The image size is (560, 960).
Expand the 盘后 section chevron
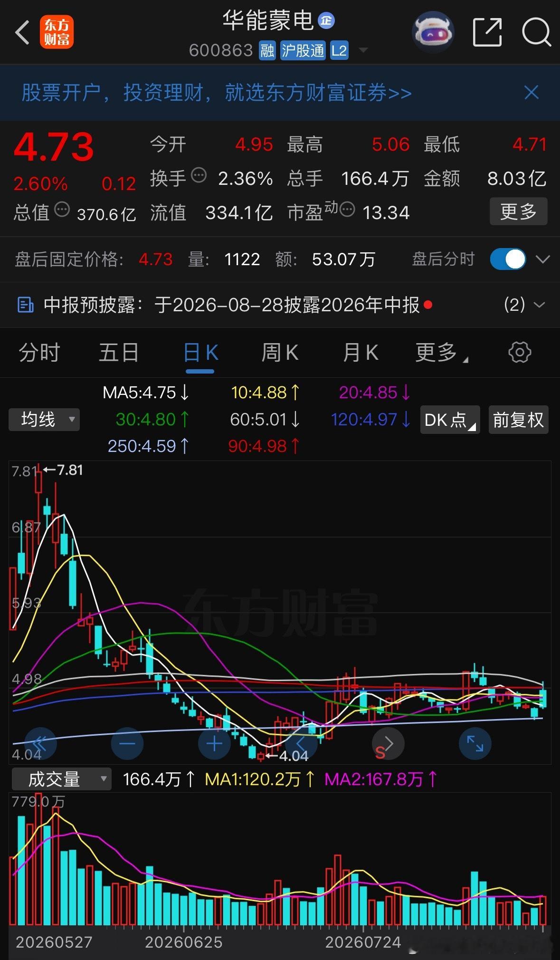(x=542, y=259)
